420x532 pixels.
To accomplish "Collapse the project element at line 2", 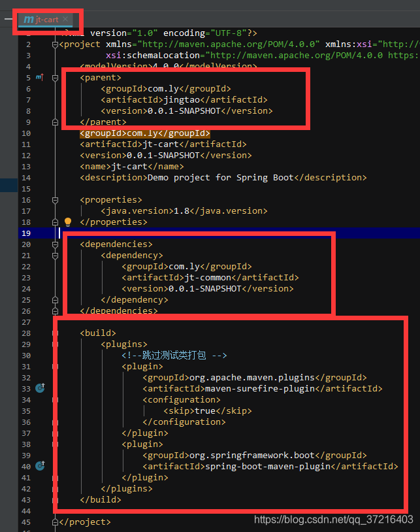I will (x=55, y=44).
